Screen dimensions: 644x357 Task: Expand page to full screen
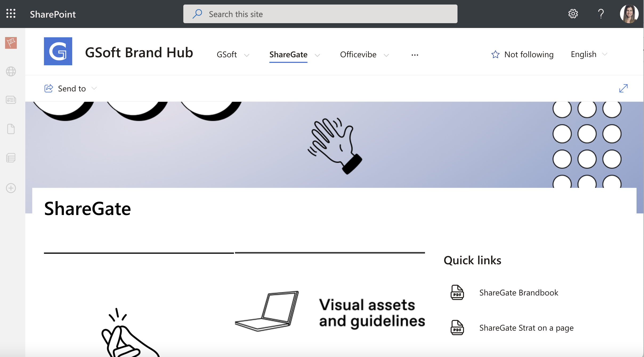[x=623, y=88]
